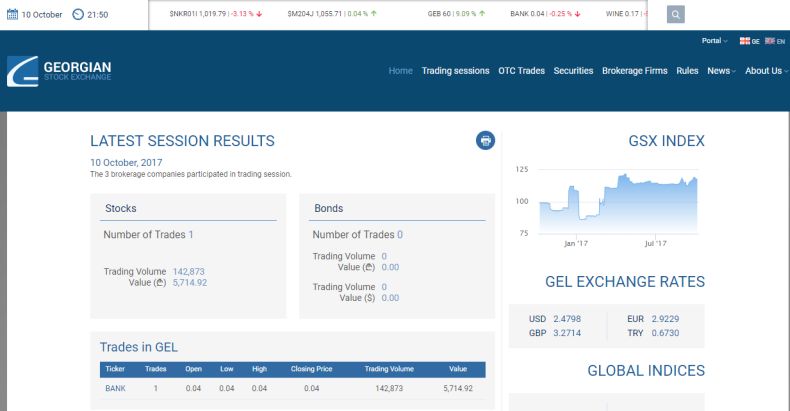790x411 pixels.
Task: Click the Stocks panel title
Action: tap(120, 209)
